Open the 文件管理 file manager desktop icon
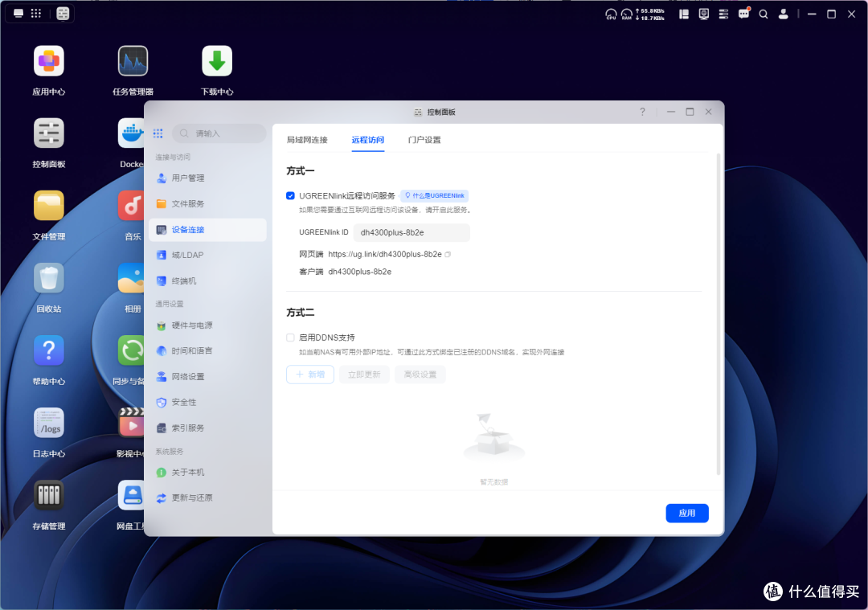 (49, 206)
